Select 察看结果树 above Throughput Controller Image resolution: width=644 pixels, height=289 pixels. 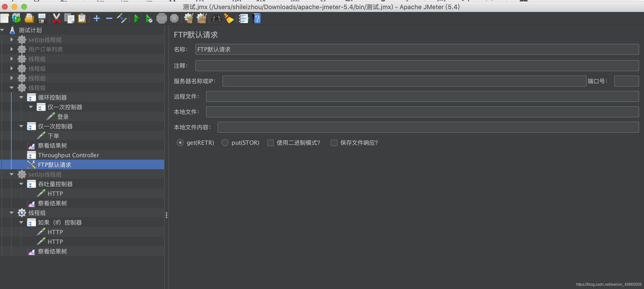coord(52,146)
